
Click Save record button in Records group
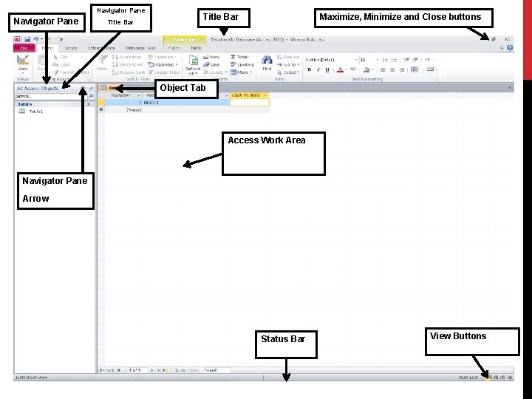(212, 64)
